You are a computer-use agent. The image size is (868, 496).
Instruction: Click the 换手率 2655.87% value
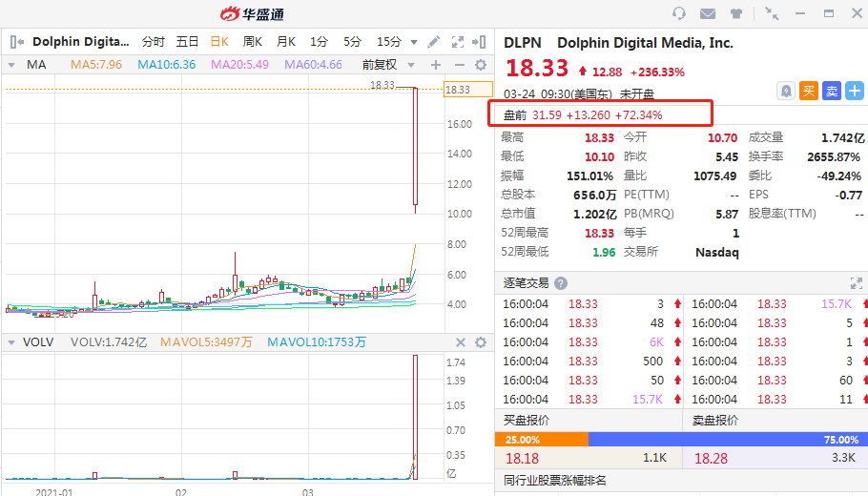(x=834, y=156)
